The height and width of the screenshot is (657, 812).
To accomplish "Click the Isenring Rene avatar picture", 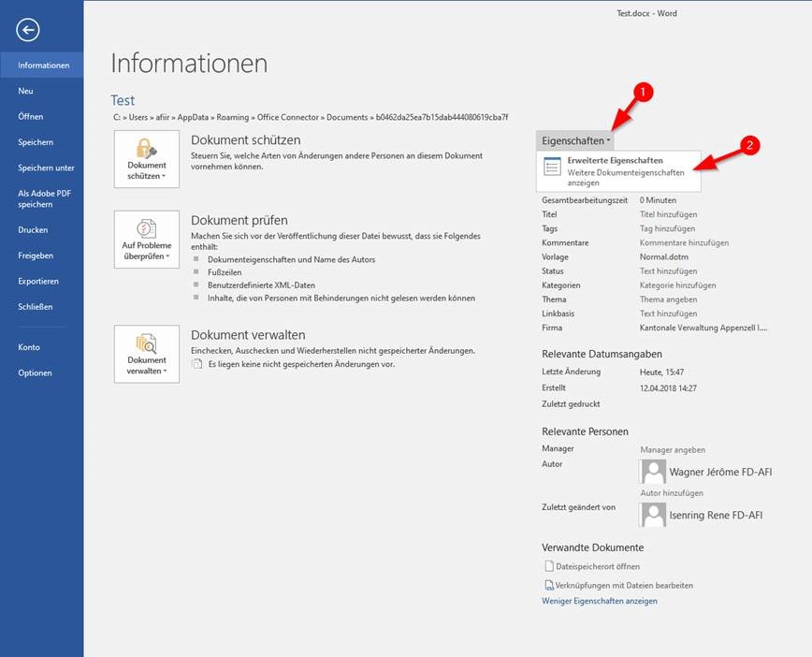I will (x=652, y=514).
